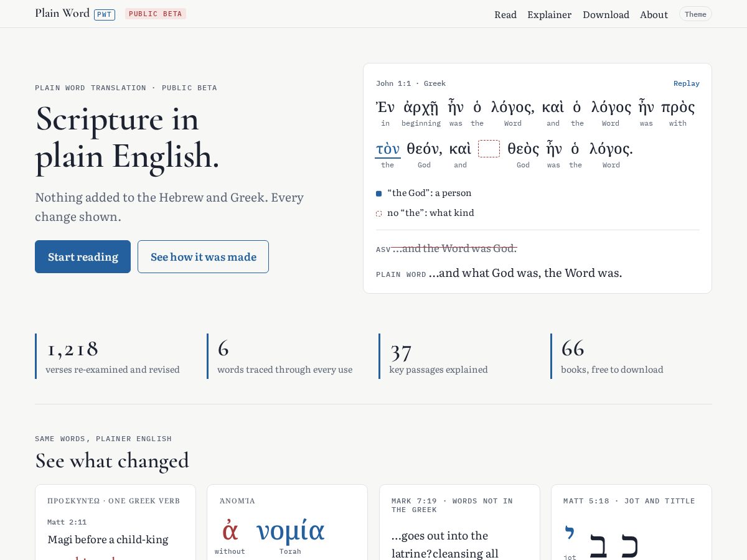Click the final Greek word λόγος.
Image resolution: width=747 pixels, height=560 pixels.
pyautogui.click(x=611, y=149)
